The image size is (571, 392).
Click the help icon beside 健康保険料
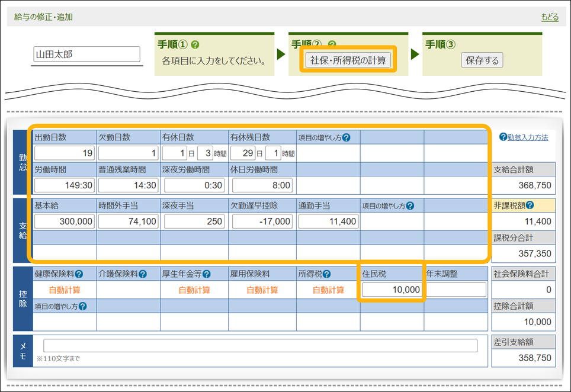(79, 274)
